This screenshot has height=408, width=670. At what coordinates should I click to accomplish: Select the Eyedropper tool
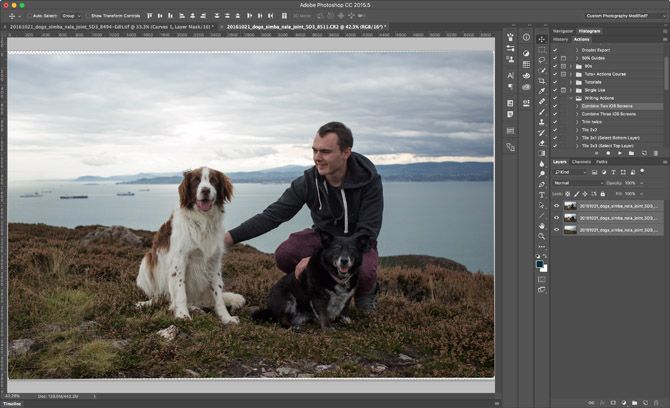point(541,91)
